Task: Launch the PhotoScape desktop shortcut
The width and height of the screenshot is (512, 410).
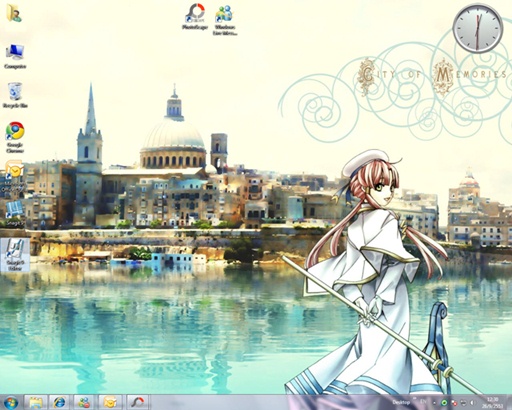Action: [195, 17]
